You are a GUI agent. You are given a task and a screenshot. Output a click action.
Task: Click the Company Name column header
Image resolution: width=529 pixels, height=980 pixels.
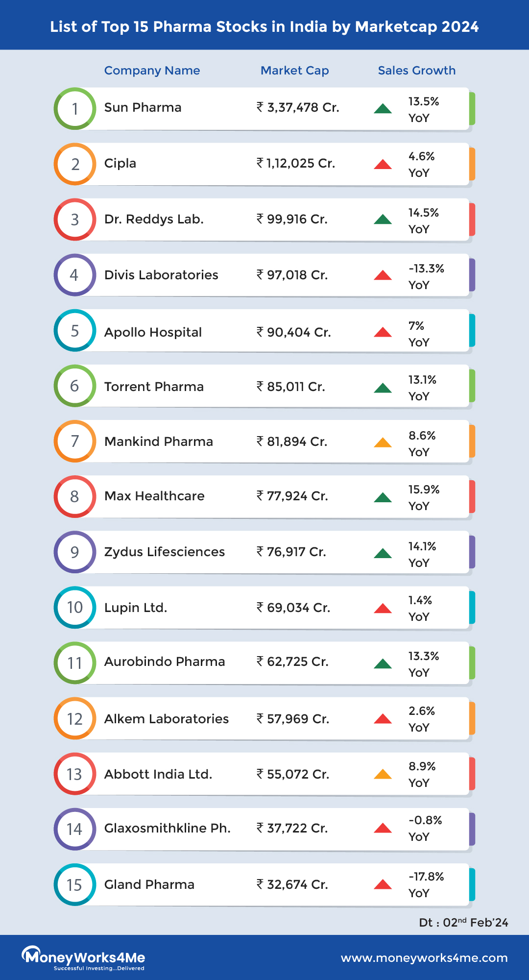click(x=152, y=71)
